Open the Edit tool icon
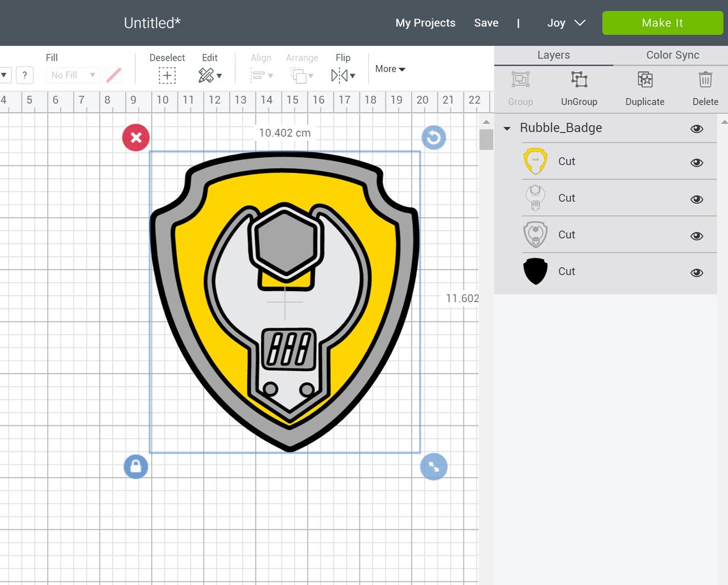 click(x=206, y=75)
